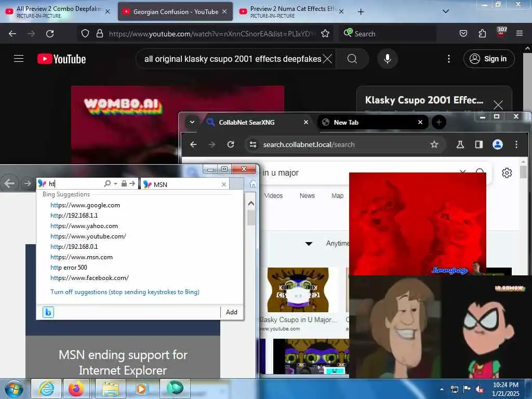
Task: Open Windows Explorer taskbar folder icon
Action: click(x=111, y=389)
